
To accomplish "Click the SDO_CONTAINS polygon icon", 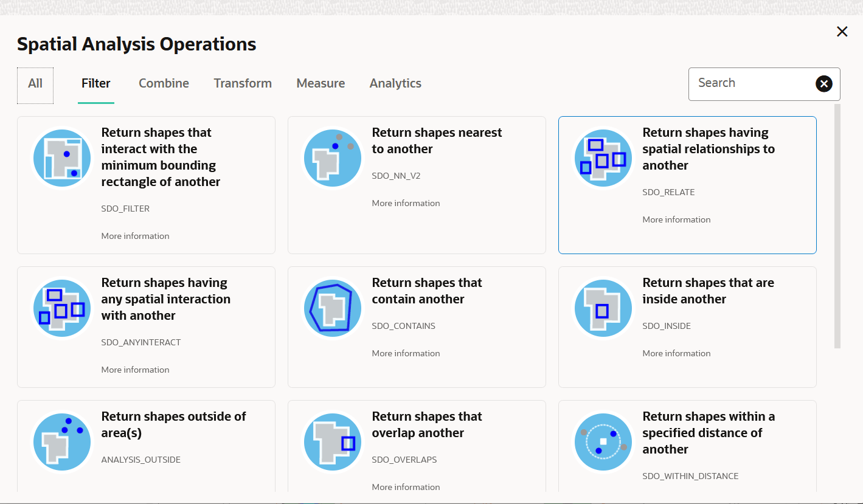I will click(x=333, y=308).
